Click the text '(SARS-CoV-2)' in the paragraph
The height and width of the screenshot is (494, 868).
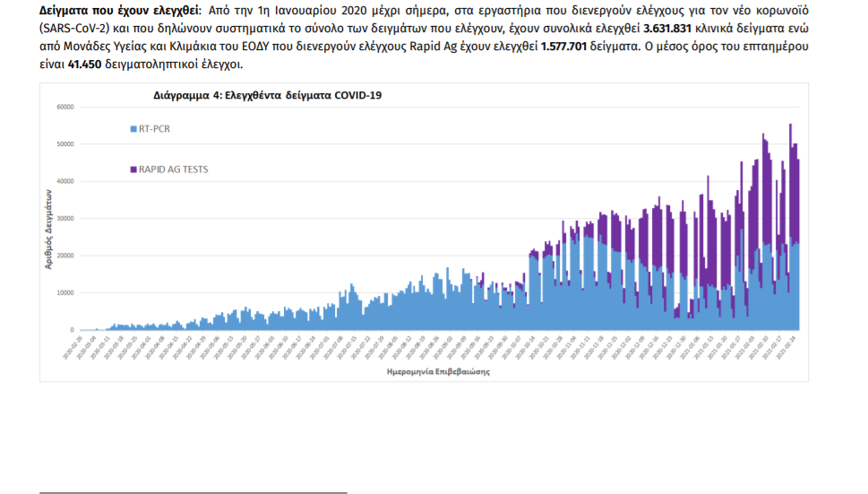[75, 30]
